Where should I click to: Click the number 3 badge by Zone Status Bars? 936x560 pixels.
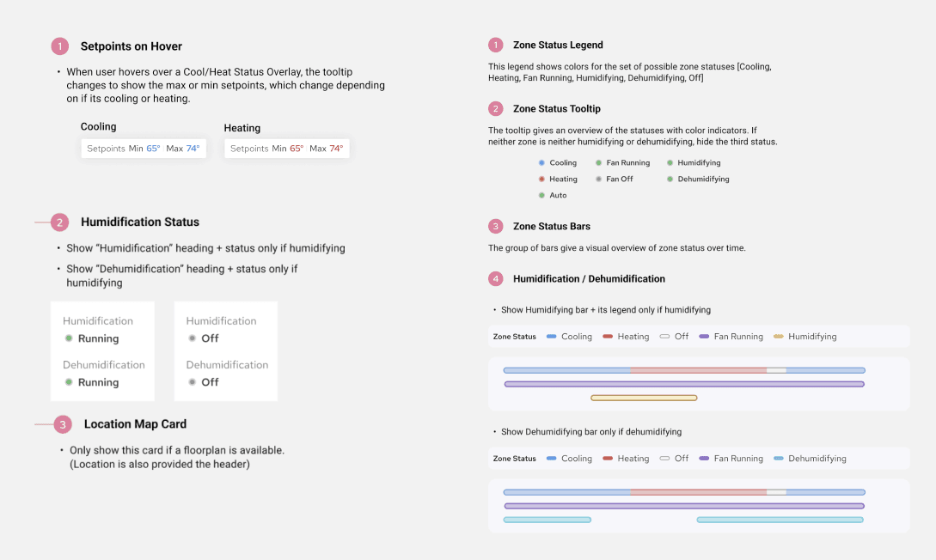pyautogui.click(x=495, y=227)
